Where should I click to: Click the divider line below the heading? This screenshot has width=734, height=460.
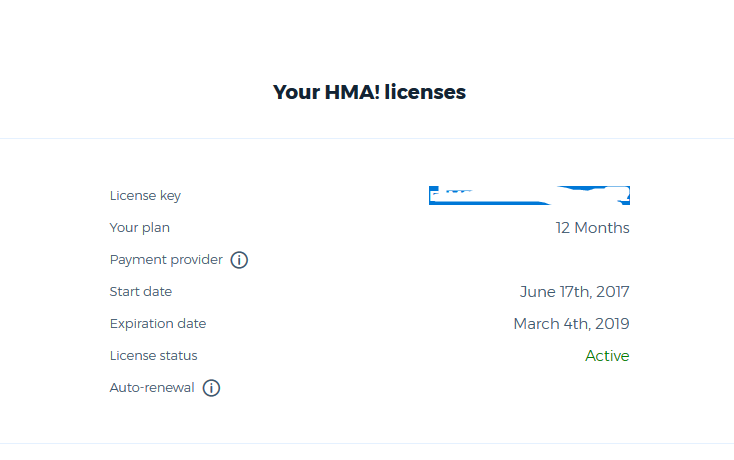pyautogui.click(x=367, y=138)
